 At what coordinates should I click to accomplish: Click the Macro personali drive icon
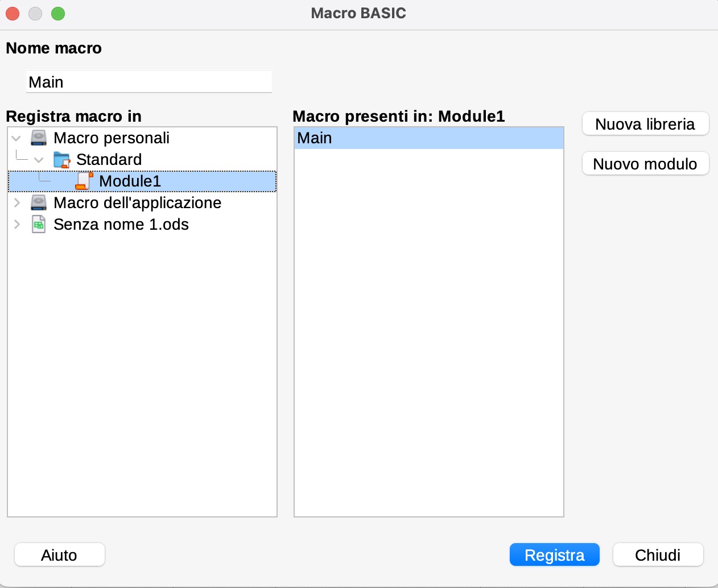(39, 138)
